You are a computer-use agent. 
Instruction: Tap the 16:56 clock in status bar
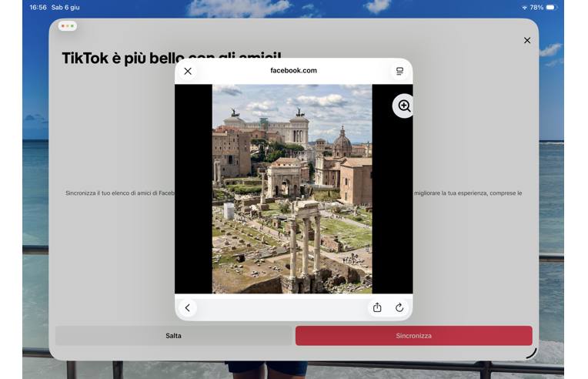[38, 7]
